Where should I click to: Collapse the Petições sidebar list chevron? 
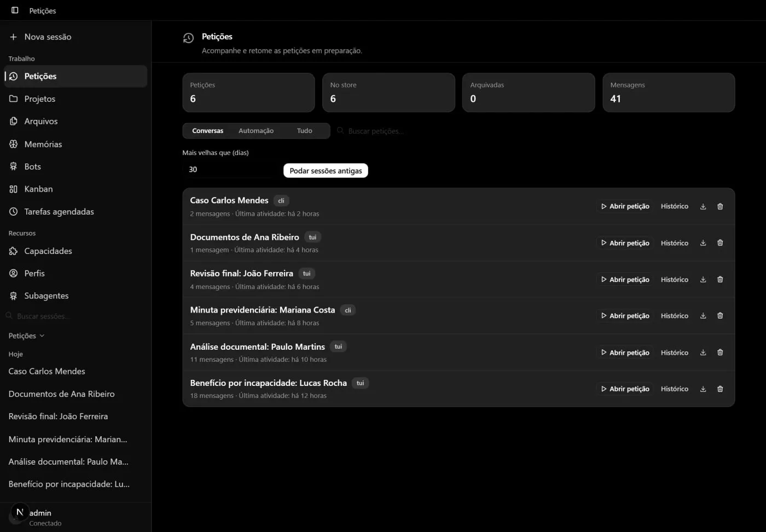[x=42, y=336]
